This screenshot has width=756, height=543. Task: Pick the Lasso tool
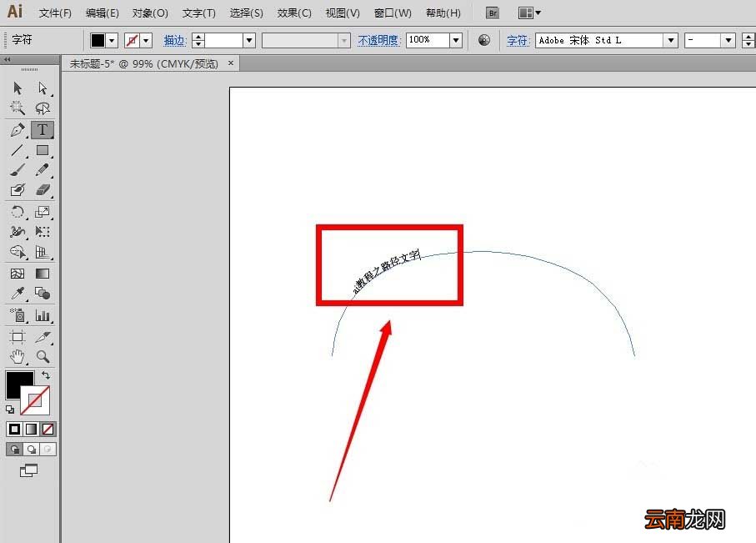(43, 108)
